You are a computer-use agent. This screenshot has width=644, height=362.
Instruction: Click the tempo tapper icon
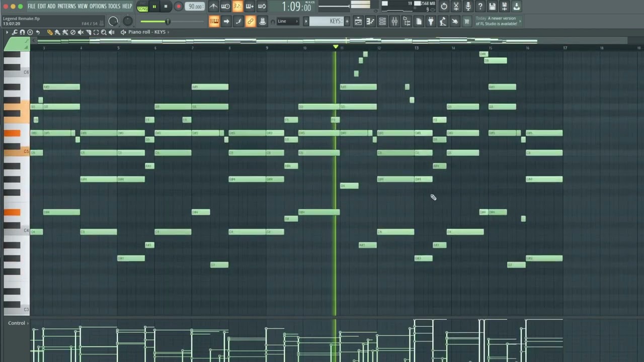click(x=443, y=21)
